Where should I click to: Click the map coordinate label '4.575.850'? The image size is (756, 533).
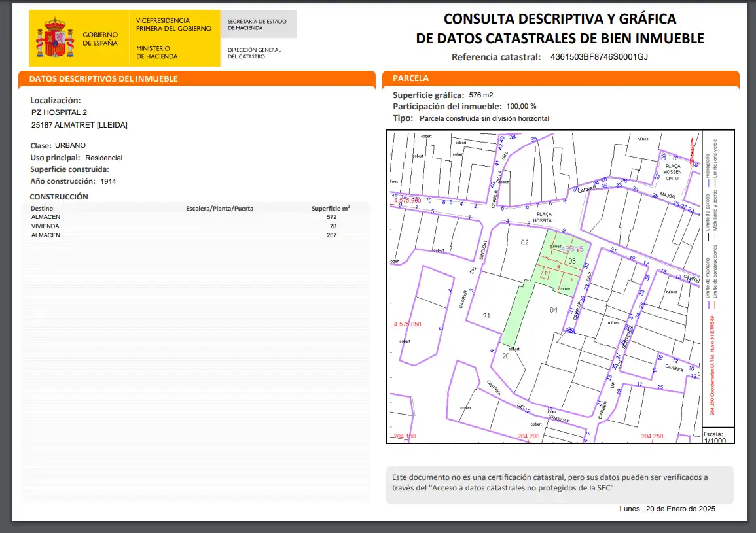pyautogui.click(x=407, y=324)
